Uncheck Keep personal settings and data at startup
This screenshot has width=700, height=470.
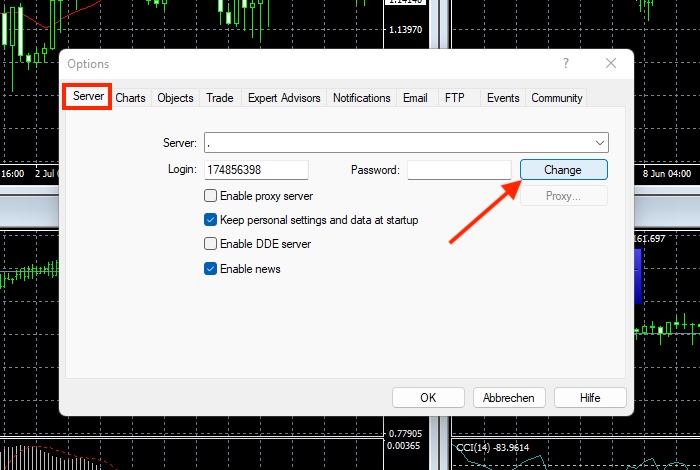click(210, 220)
